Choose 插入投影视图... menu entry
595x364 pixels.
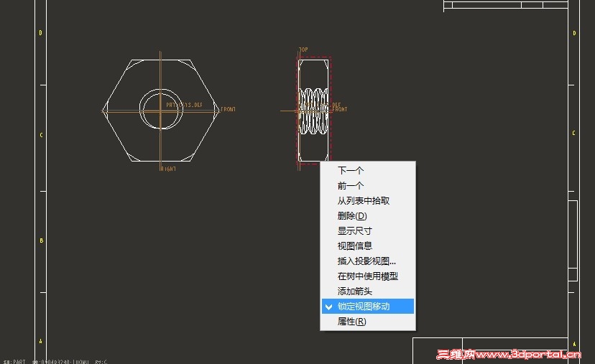[x=368, y=261]
